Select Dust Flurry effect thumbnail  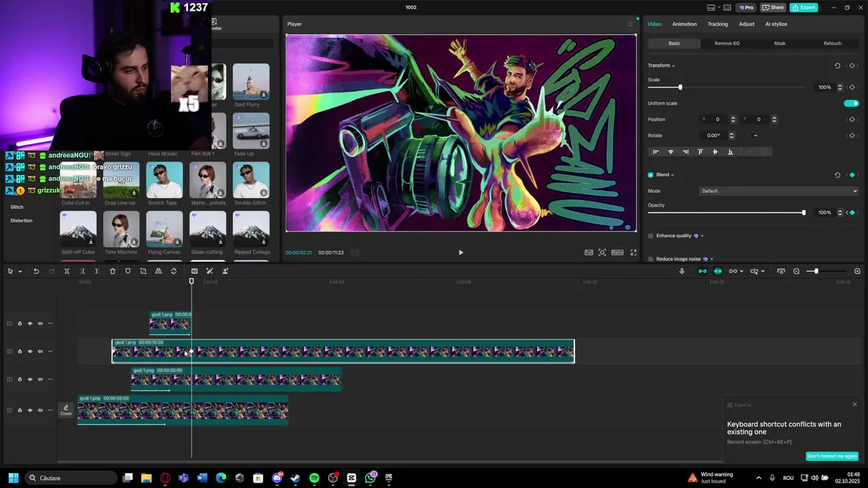(x=251, y=81)
